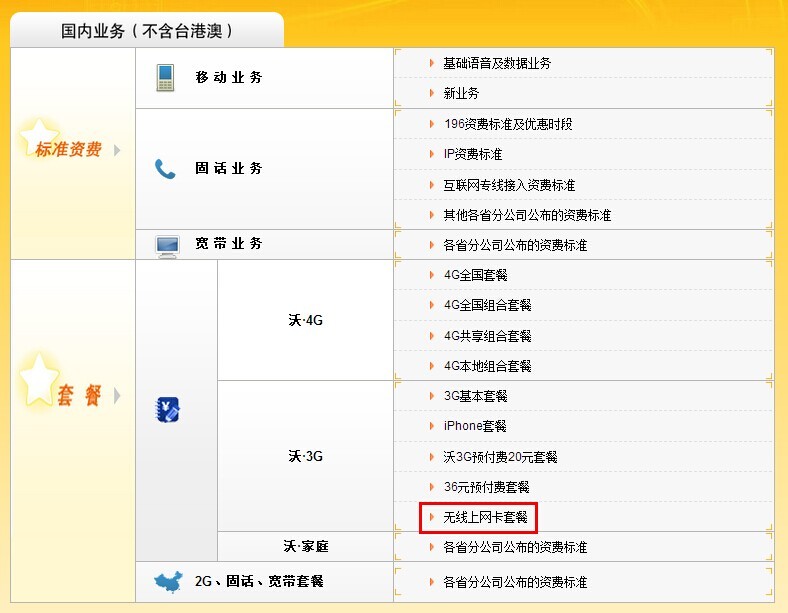Open the IP资费标准 link

pyautogui.click(x=473, y=154)
